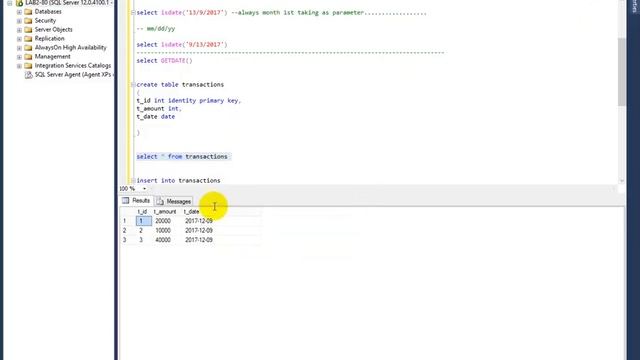Screen dimensions: 640x360
Task: Click the Server Objects folder icon
Action: pyautogui.click(x=28, y=30)
